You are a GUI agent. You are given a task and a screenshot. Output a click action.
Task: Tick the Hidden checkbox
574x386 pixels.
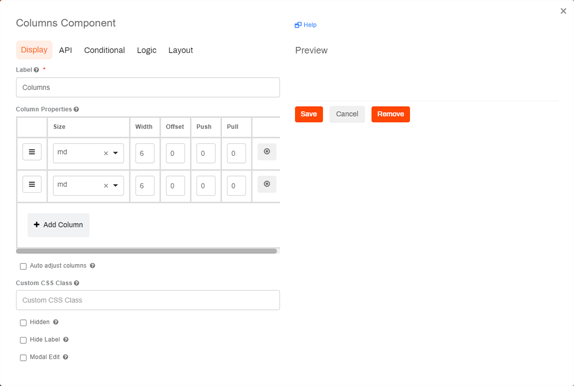[23, 323]
